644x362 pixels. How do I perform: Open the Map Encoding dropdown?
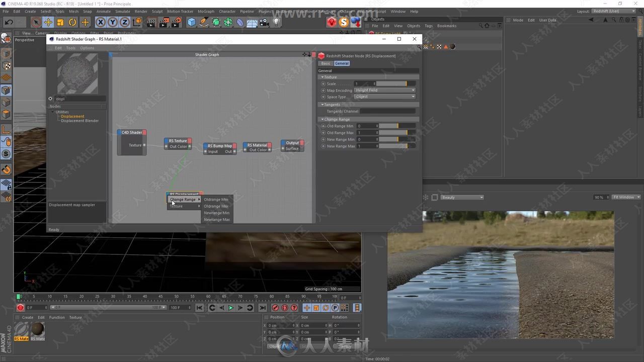coord(385,90)
